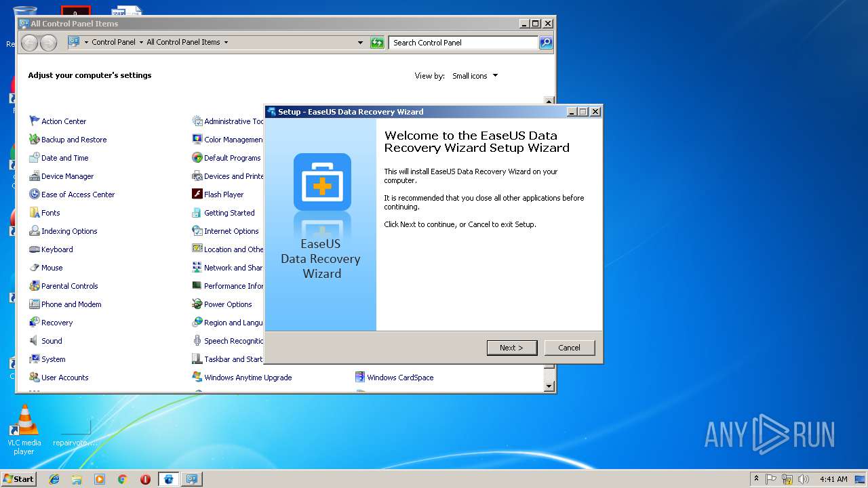This screenshot has height=488, width=868.
Task: Click the search magnifier button
Action: [x=546, y=43]
